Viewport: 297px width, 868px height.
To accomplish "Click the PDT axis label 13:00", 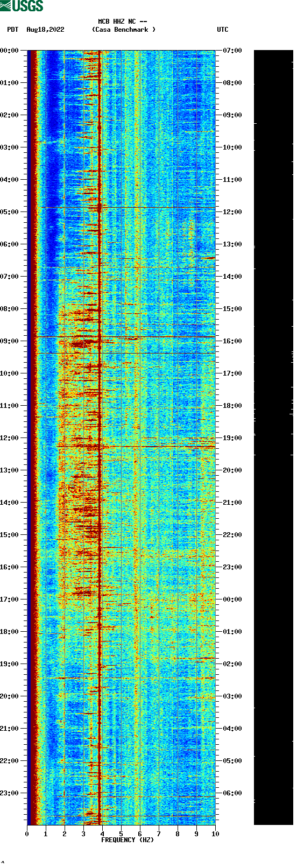I will (10, 470).
